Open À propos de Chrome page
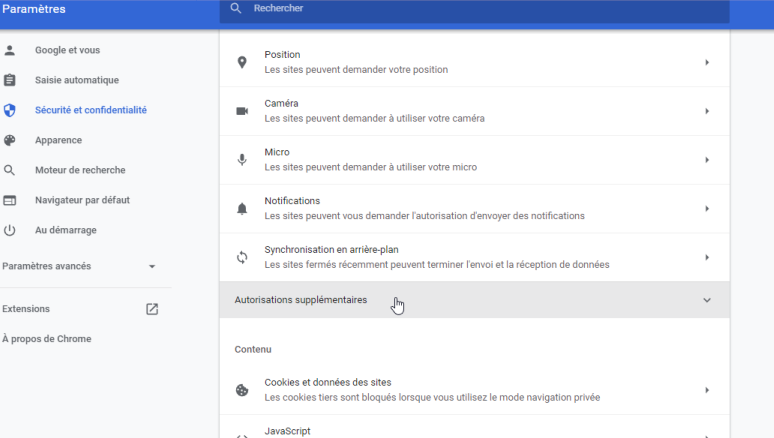The image size is (774, 438). (x=46, y=339)
